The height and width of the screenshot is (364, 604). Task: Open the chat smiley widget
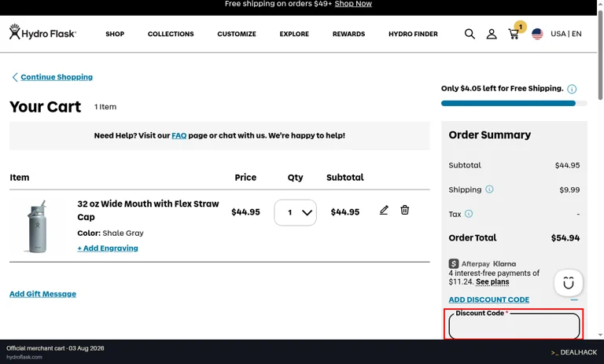(x=568, y=283)
